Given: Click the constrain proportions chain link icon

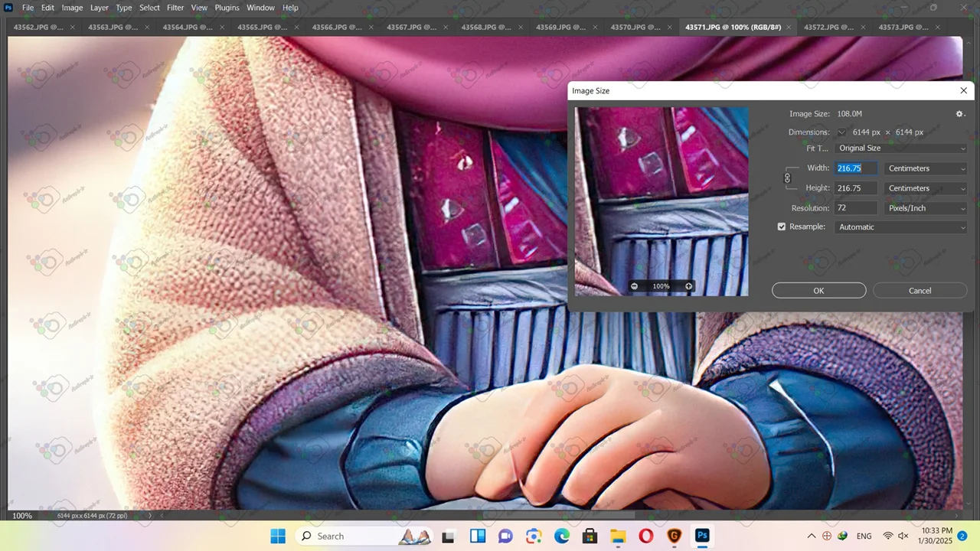Looking at the screenshot, I should pyautogui.click(x=787, y=178).
